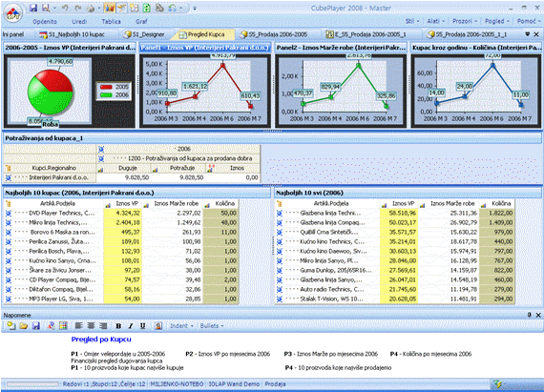Select the 58.518,96 cell in Najboljih 10 svi
The image size is (544, 392).
[399, 213]
